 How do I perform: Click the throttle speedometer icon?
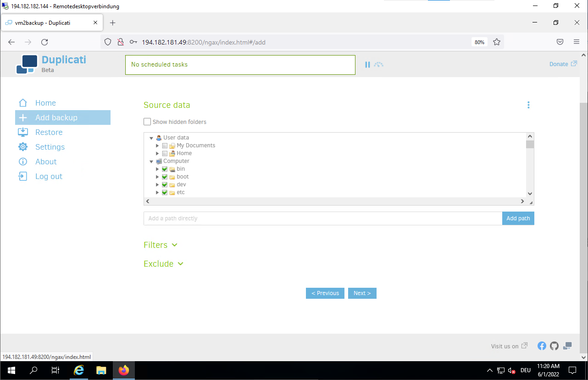click(x=378, y=65)
